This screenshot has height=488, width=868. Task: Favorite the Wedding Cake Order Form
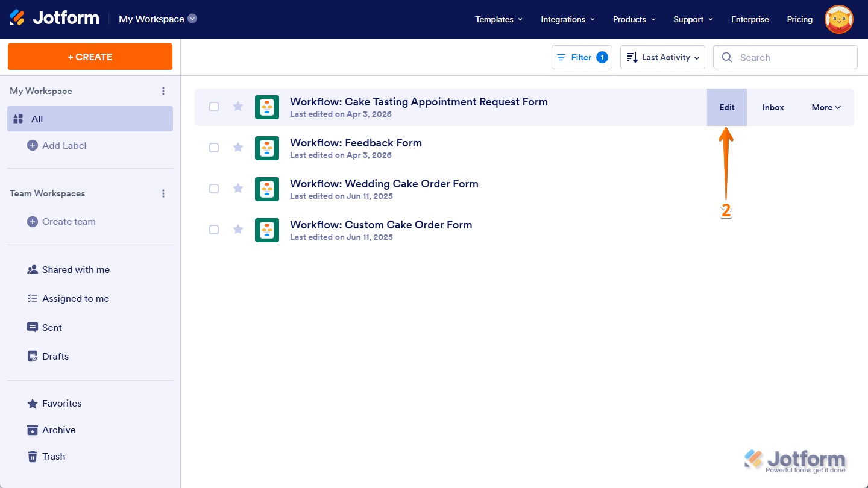click(x=237, y=189)
